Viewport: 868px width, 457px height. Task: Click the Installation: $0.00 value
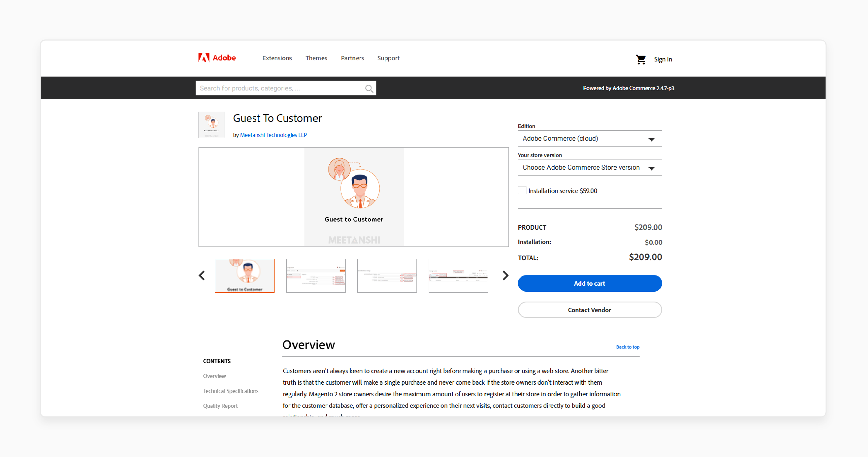click(653, 242)
